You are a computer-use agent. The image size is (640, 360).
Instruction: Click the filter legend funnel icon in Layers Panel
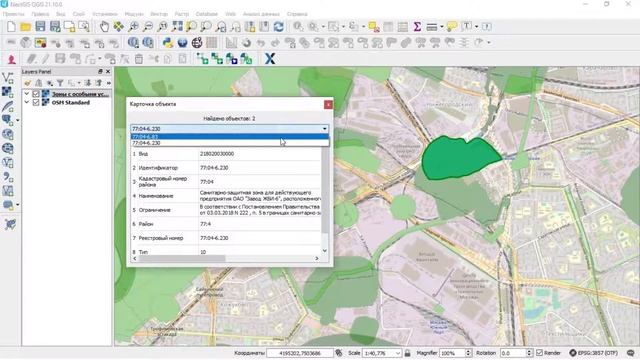tap(60, 83)
